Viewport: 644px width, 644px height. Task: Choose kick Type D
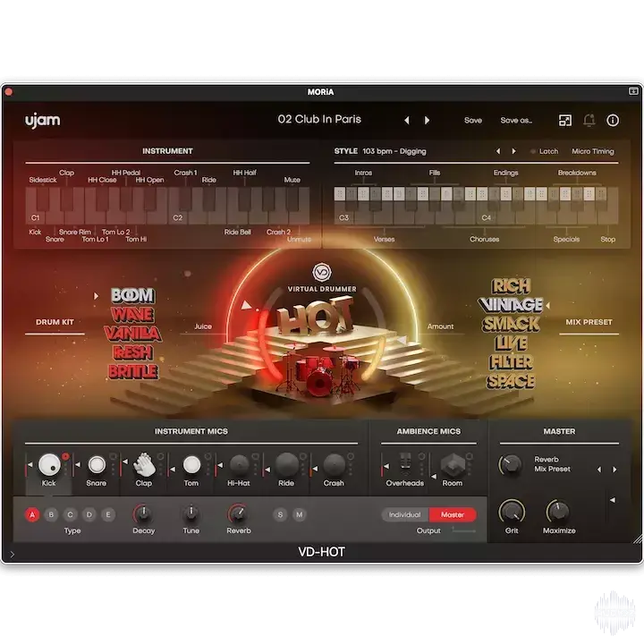click(x=89, y=514)
